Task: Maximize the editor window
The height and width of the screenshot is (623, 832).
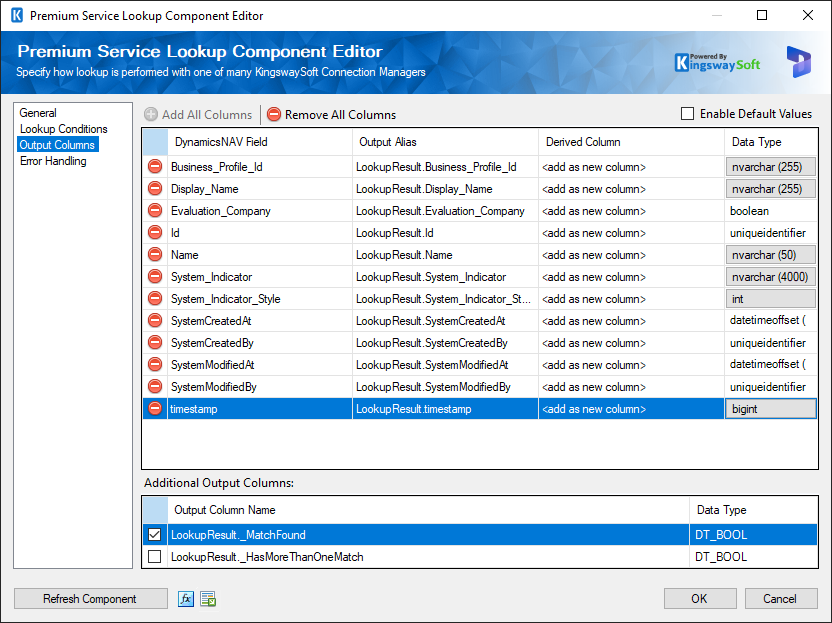Action: (x=762, y=15)
